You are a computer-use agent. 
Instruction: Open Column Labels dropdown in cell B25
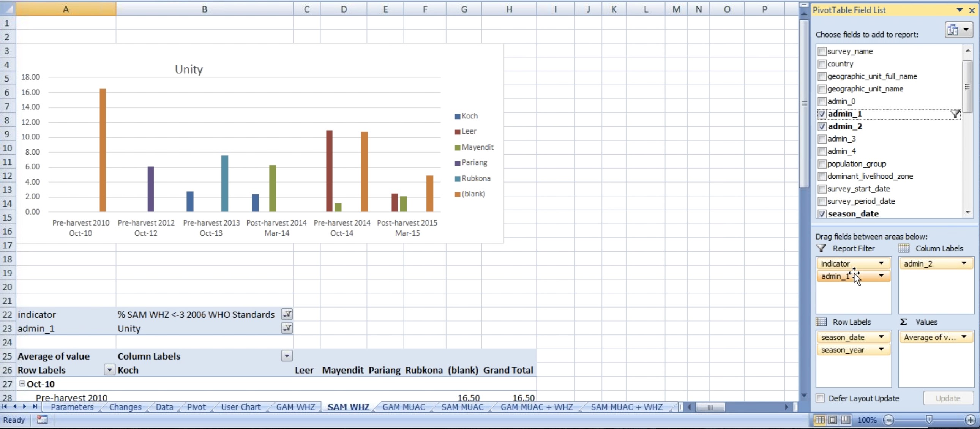(x=287, y=356)
